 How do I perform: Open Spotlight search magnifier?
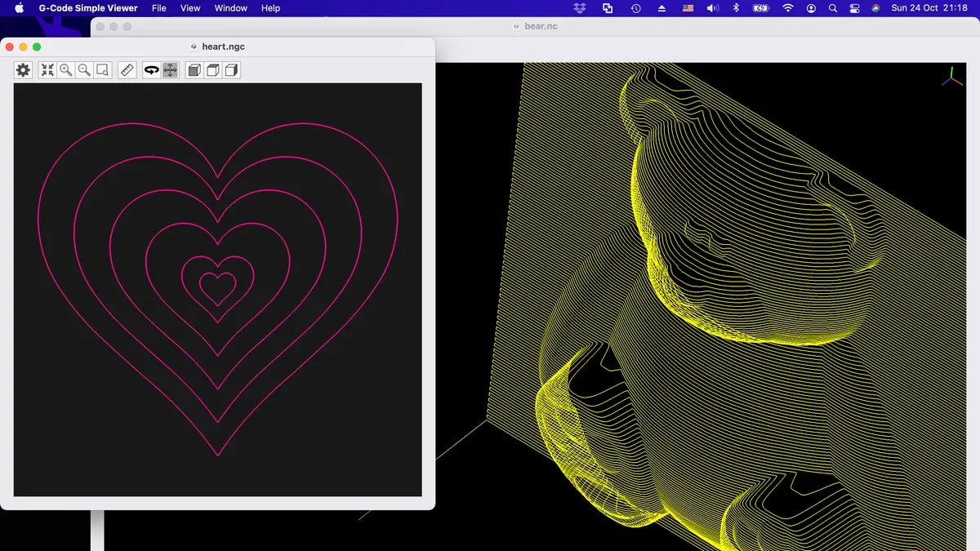[x=833, y=8]
